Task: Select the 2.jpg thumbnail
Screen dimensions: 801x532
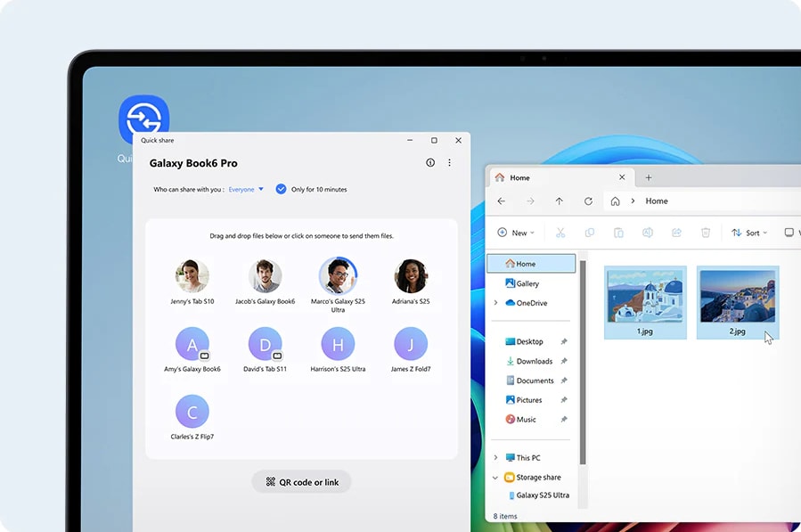Action: 738,303
